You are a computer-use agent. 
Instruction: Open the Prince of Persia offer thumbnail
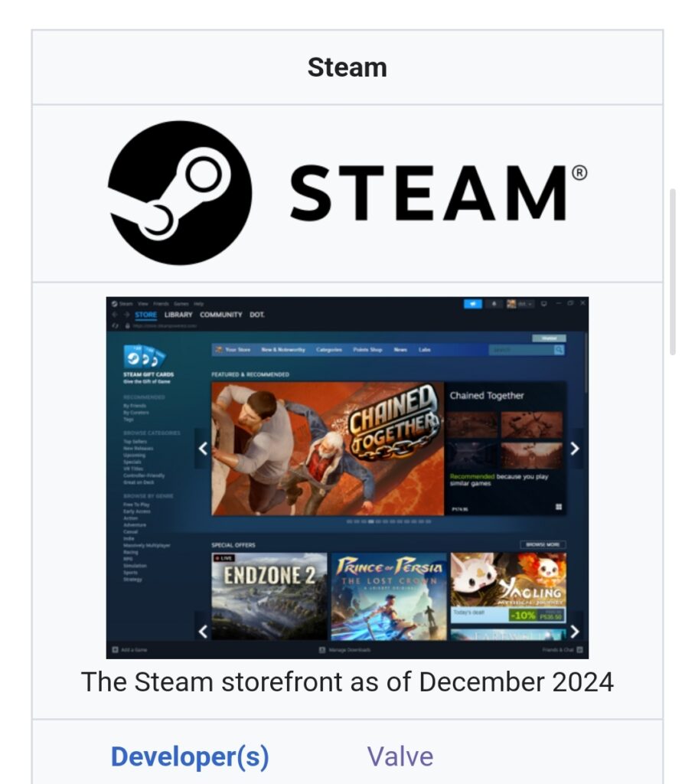pyautogui.click(x=389, y=596)
